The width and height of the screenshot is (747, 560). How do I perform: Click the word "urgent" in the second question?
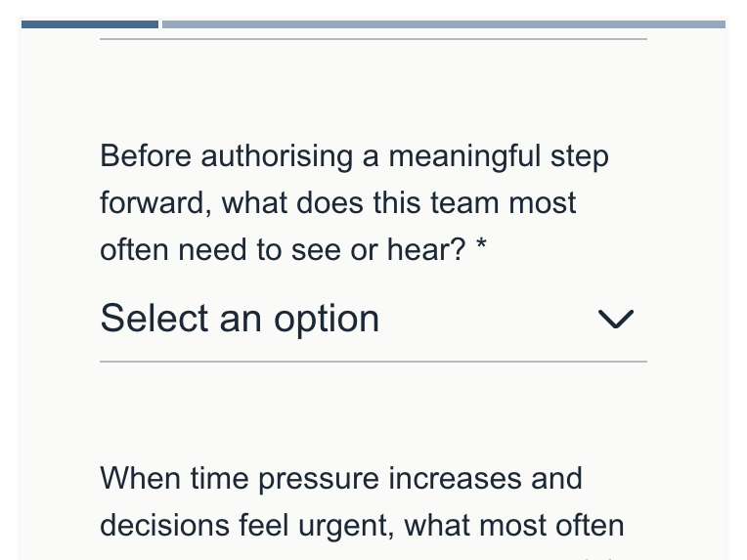pyautogui.click(x=340, y=525)
